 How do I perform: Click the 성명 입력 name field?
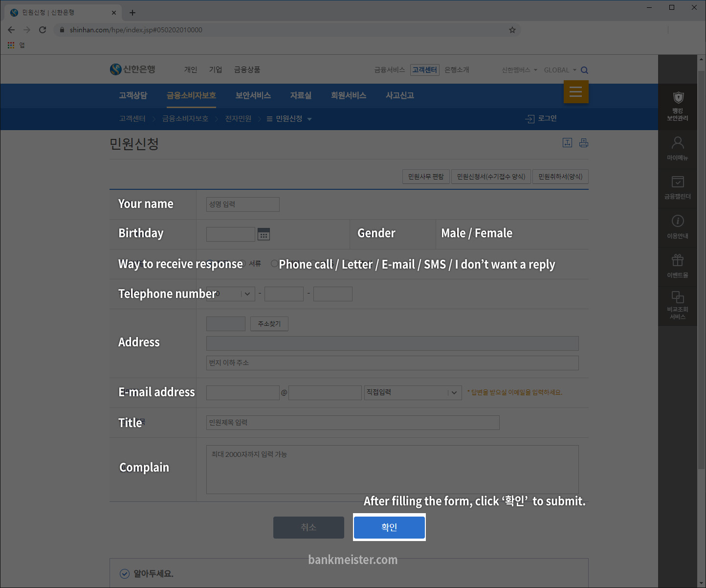click(x=243, y=204)
